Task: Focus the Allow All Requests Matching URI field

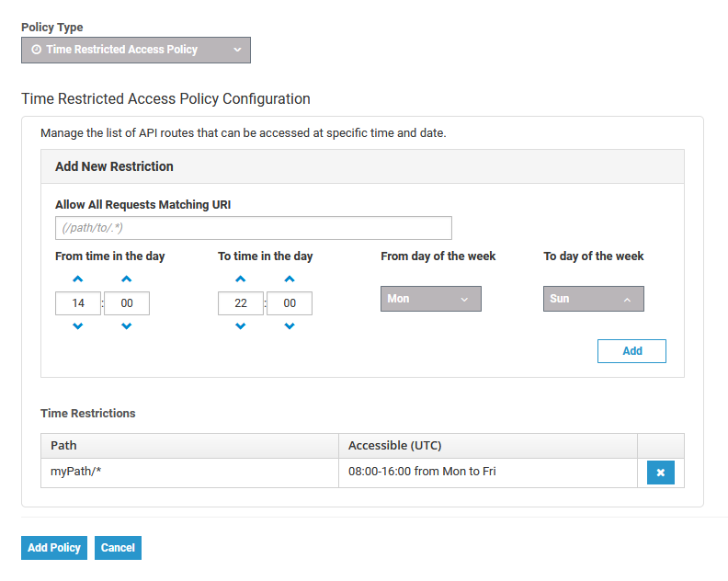Action: click(x=253, y=228)
